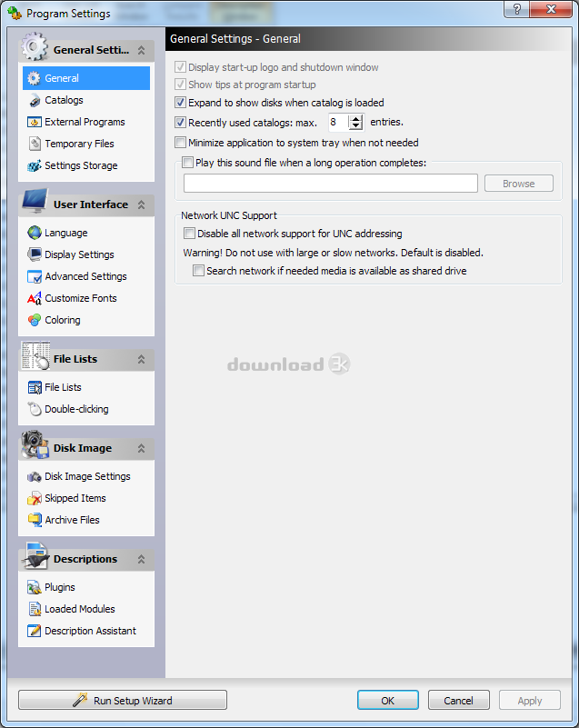The image size is (579, 728).
Task: Toggle Display start-up logo and shutdown window
Action: (x=181, y=67)
